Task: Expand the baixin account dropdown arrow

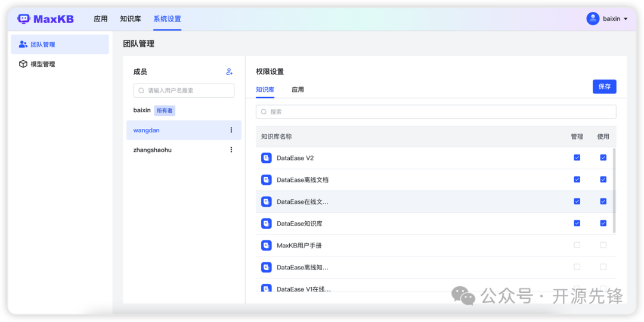Action: point(626,19)
